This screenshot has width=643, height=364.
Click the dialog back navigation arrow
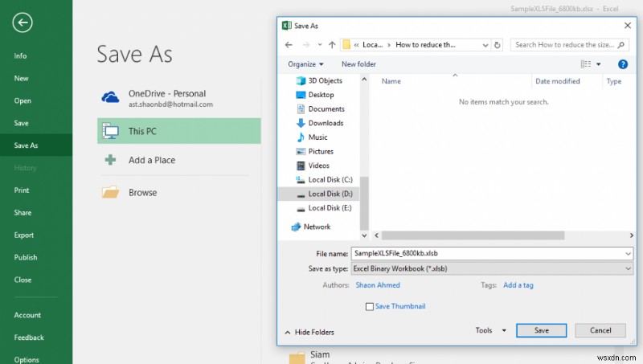click(289, 45)
